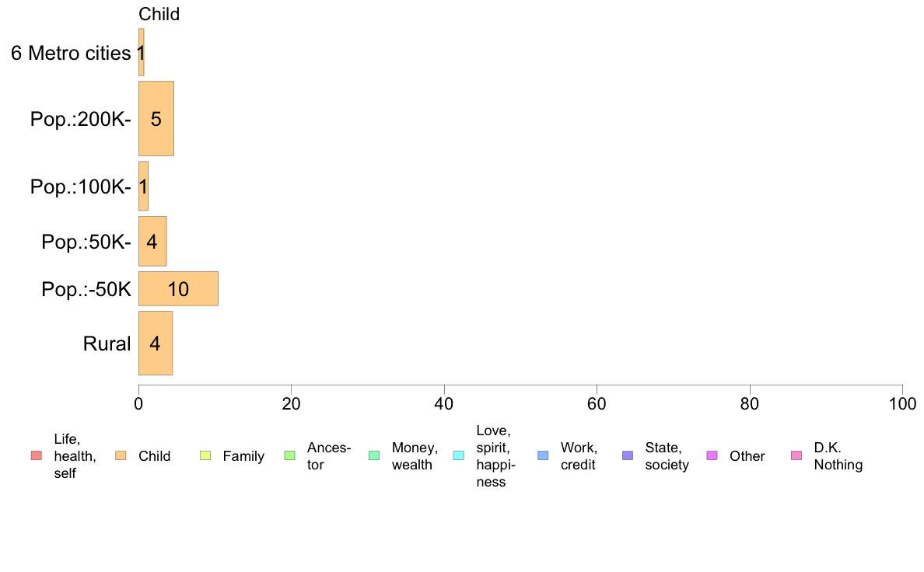Click the 40 tick label on axis
924x572 pixels.
(444, 403)
